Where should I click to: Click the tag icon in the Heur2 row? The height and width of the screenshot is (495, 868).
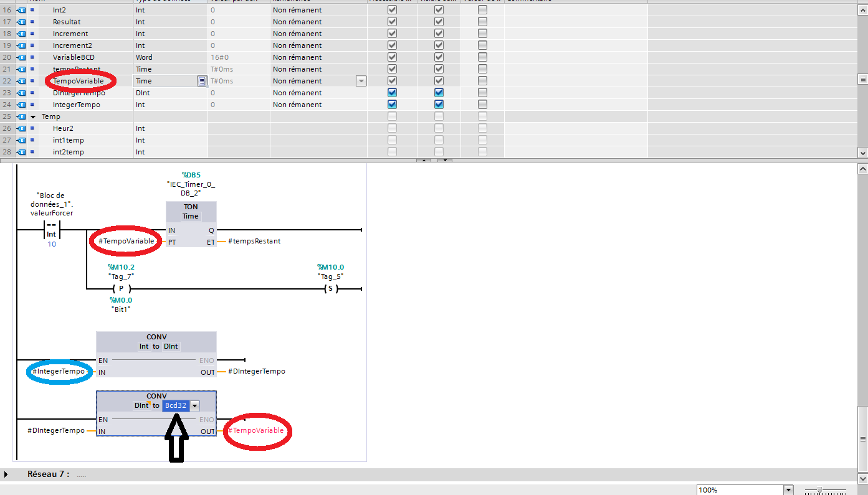point(21,128)
